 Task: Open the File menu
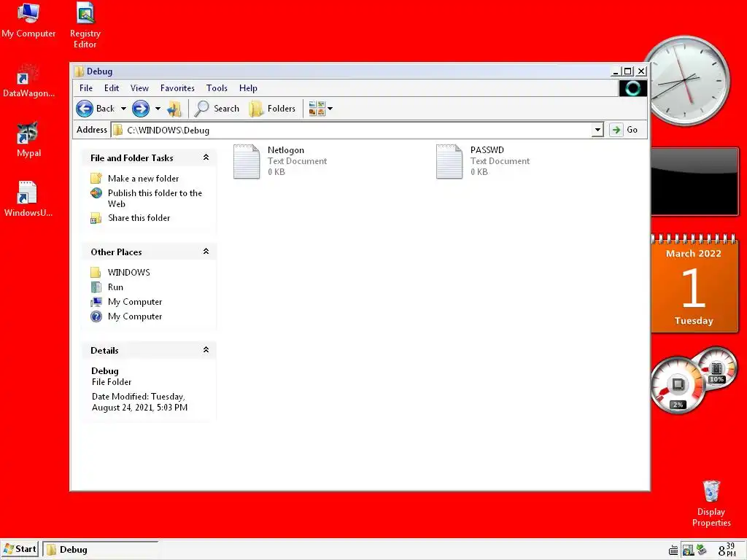[86, 88]
